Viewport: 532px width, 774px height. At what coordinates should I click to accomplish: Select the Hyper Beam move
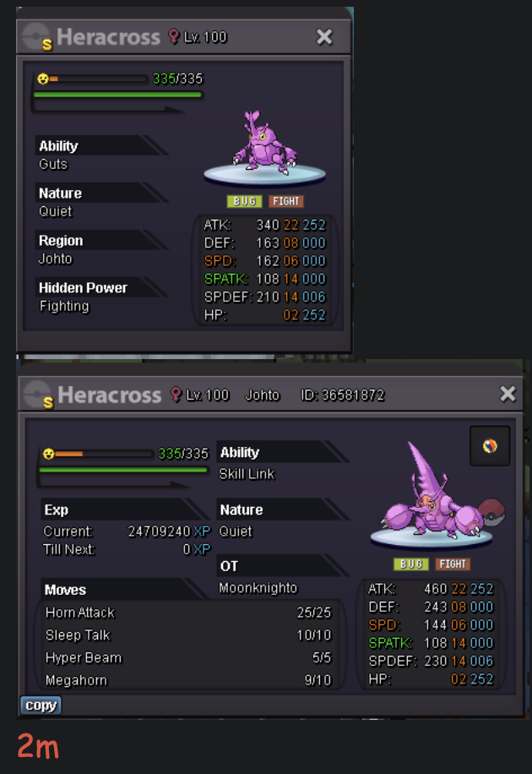tap(188, 657)
